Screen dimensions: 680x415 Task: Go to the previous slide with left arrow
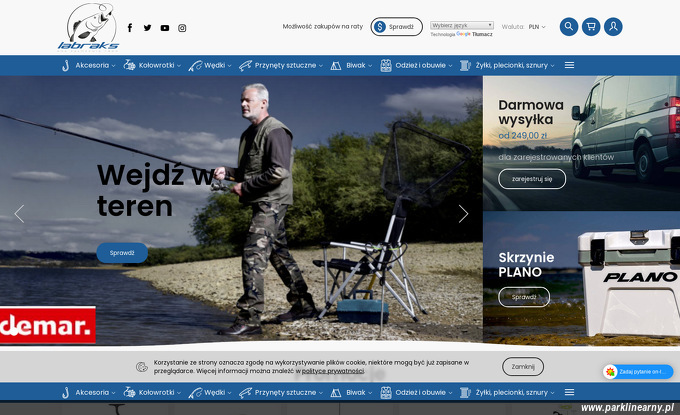[19, 214]
